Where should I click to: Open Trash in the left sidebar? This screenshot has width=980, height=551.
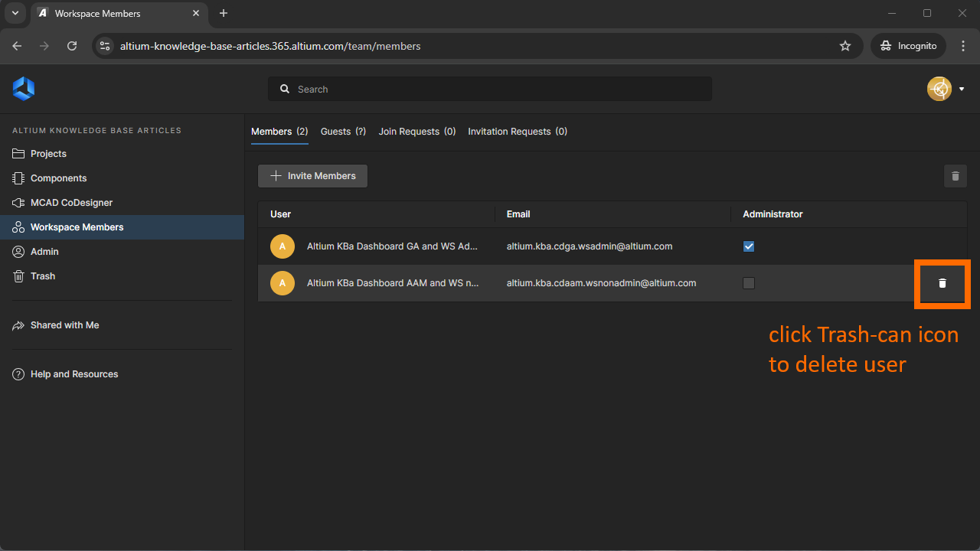(x=43, y=276)
